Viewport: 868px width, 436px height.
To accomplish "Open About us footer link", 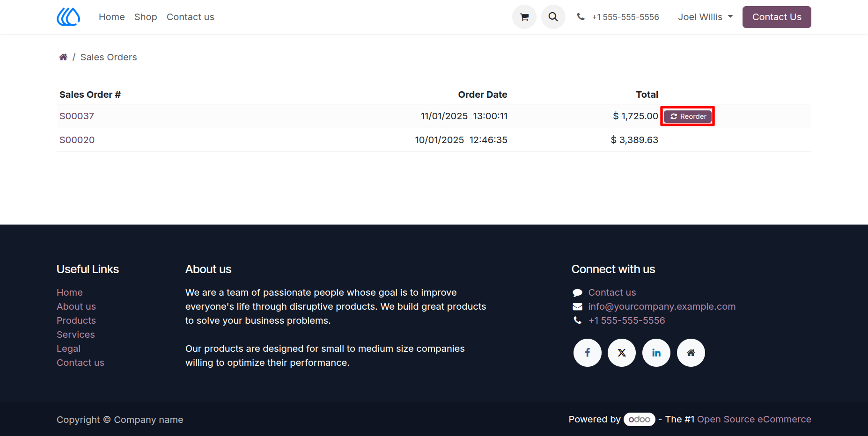I will (x=76, y=306).
